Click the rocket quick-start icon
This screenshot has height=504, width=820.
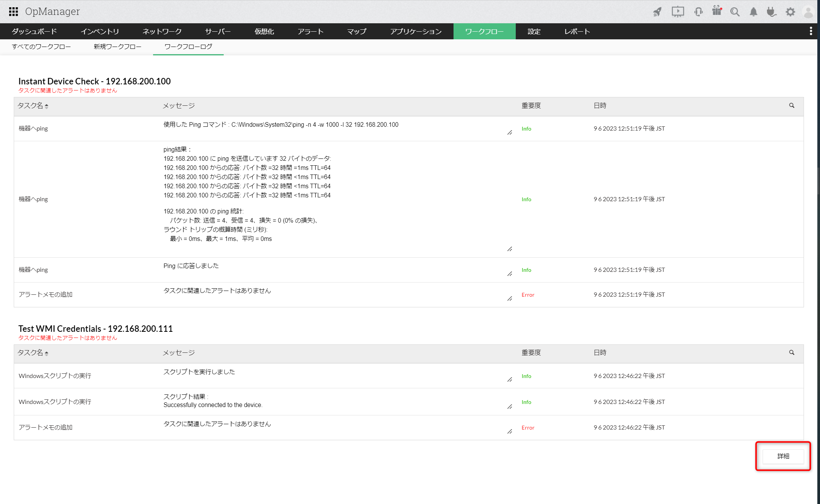click(x=657, y=12)
